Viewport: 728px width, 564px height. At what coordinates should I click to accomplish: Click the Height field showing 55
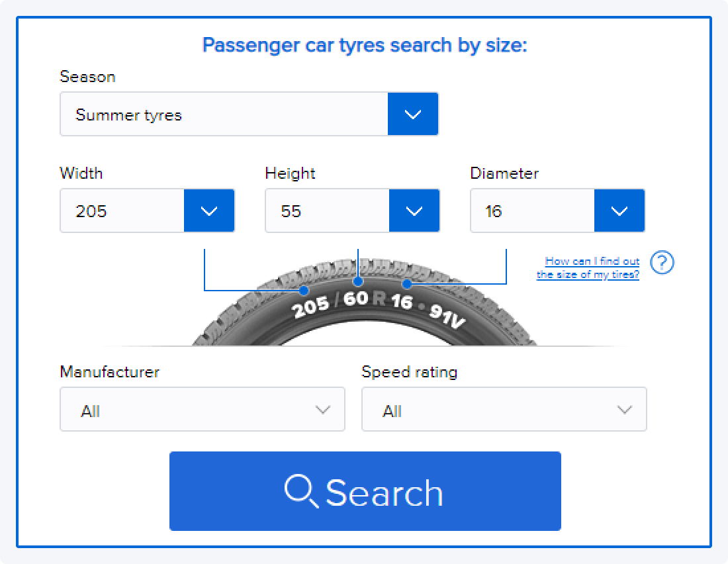328,211
